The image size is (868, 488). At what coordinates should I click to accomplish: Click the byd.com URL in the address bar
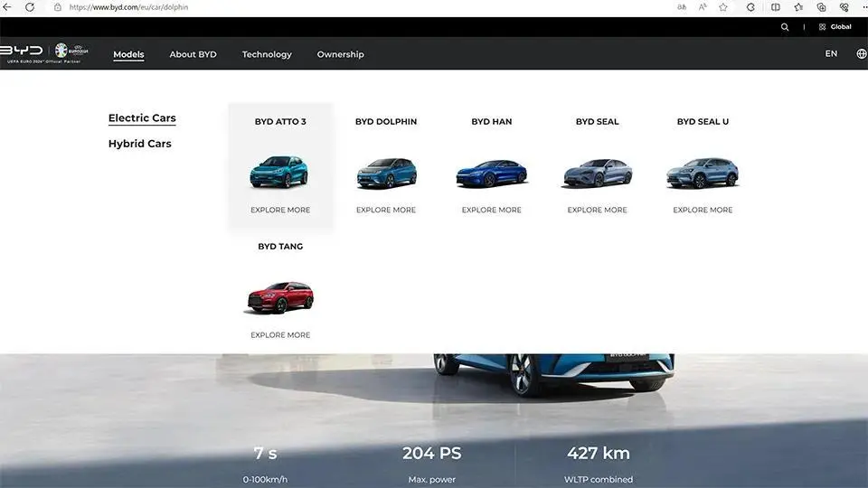tap(128, 7)
